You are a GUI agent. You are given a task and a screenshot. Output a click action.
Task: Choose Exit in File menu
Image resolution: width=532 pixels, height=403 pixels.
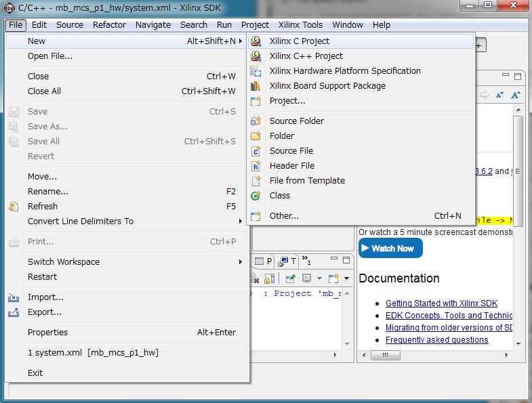[x=127, y=373]
